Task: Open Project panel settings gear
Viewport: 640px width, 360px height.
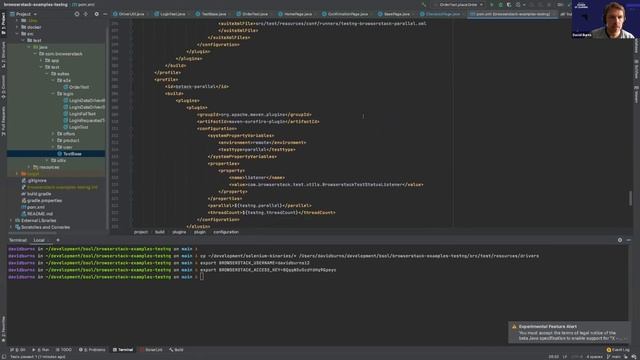Action: point(96,14)
